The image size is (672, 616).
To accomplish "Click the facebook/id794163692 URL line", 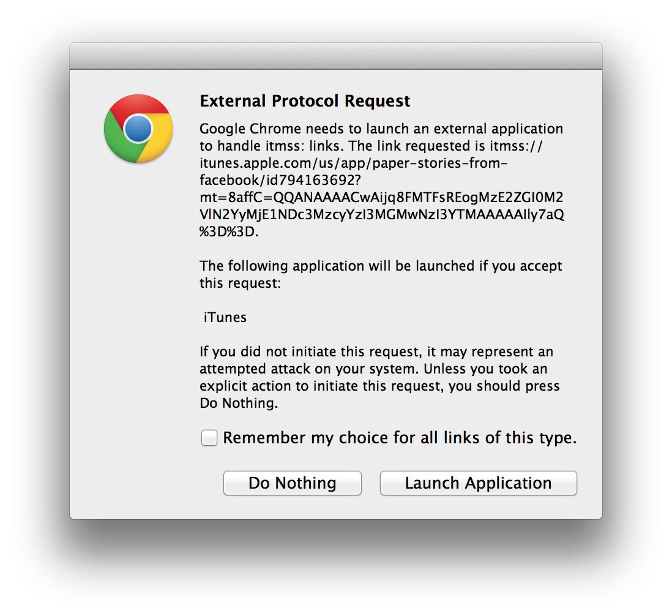I will 280,180.
